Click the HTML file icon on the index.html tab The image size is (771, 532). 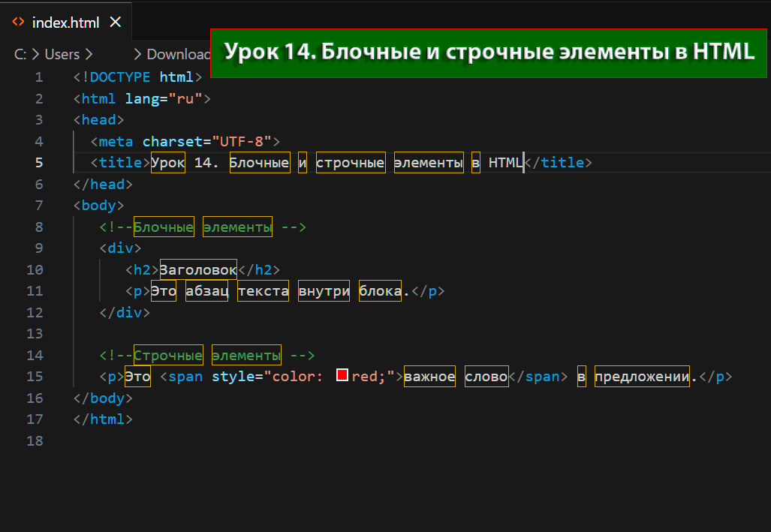pos(18,22)
